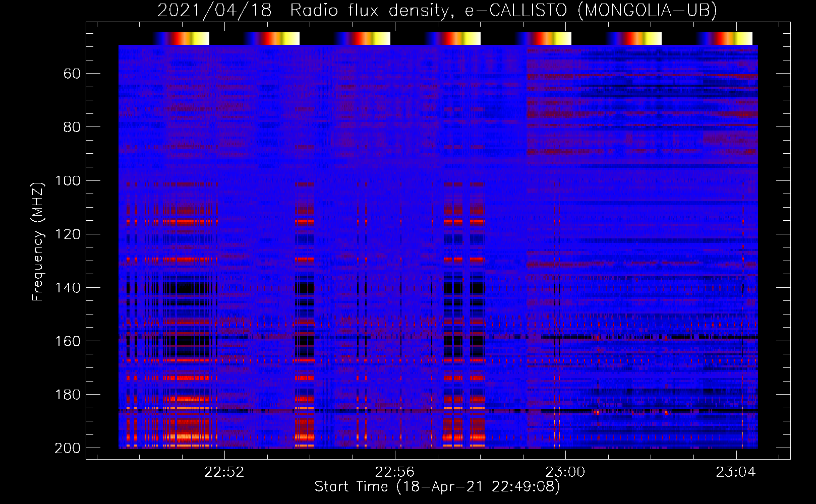Screen dimensions: 816x504
Task: Click the date 2021/04/18 in title
Action: tap(214, 11)
